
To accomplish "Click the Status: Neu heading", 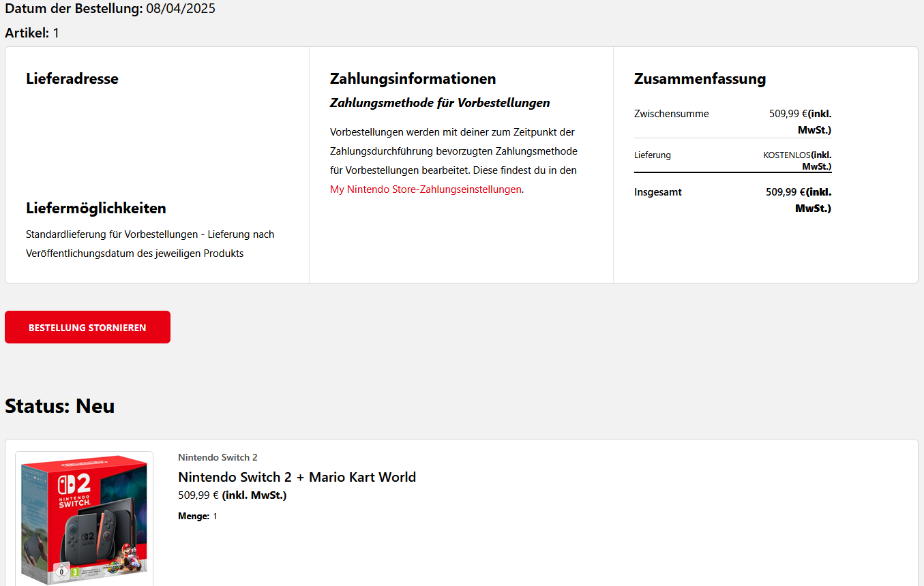I will point(60,406).
